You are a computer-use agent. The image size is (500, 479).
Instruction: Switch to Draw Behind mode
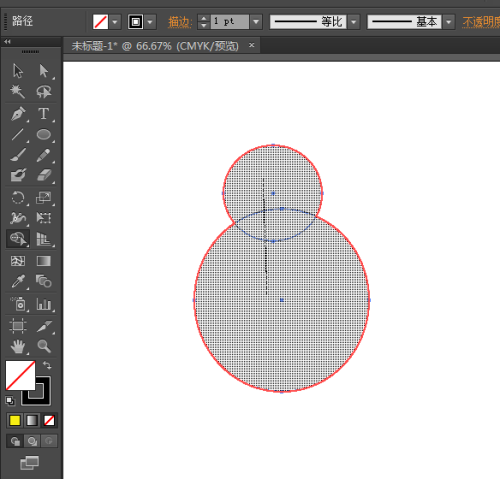[32, 441]
